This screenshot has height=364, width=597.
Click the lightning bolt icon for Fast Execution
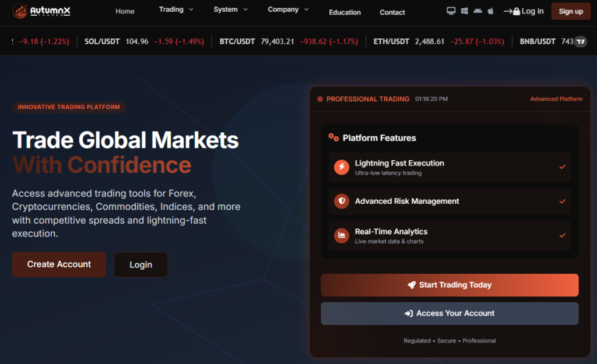342,167
